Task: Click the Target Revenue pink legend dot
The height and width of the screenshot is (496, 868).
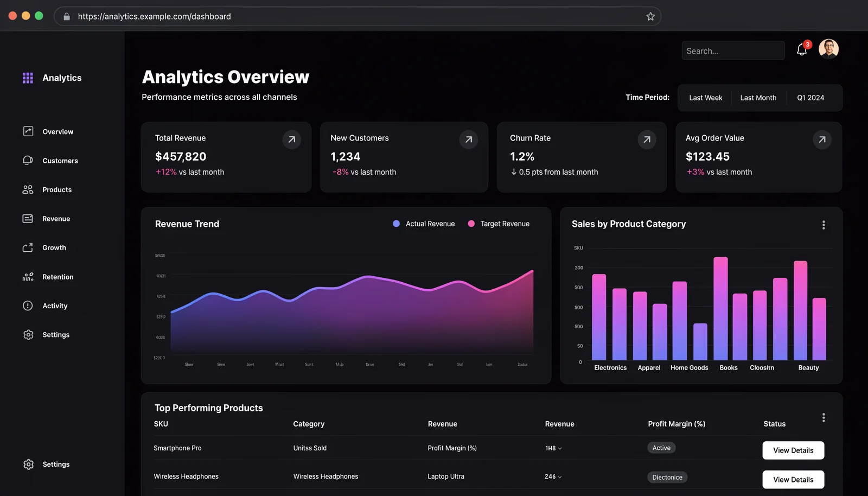Action: pos(471,224)
